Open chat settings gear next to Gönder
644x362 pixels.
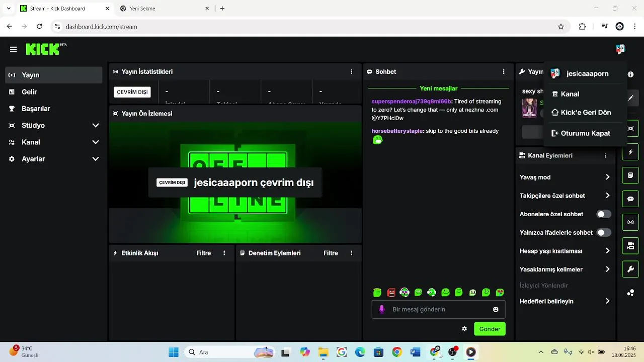click(x=464, y=329)
